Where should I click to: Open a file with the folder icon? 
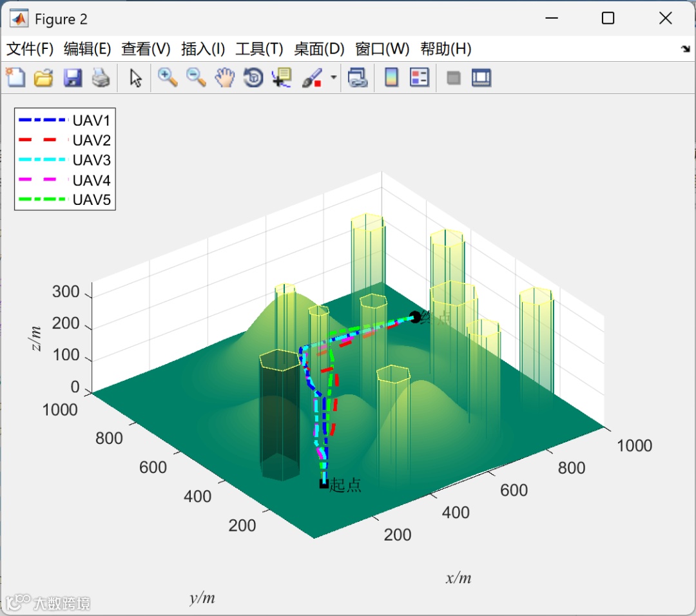43,78
